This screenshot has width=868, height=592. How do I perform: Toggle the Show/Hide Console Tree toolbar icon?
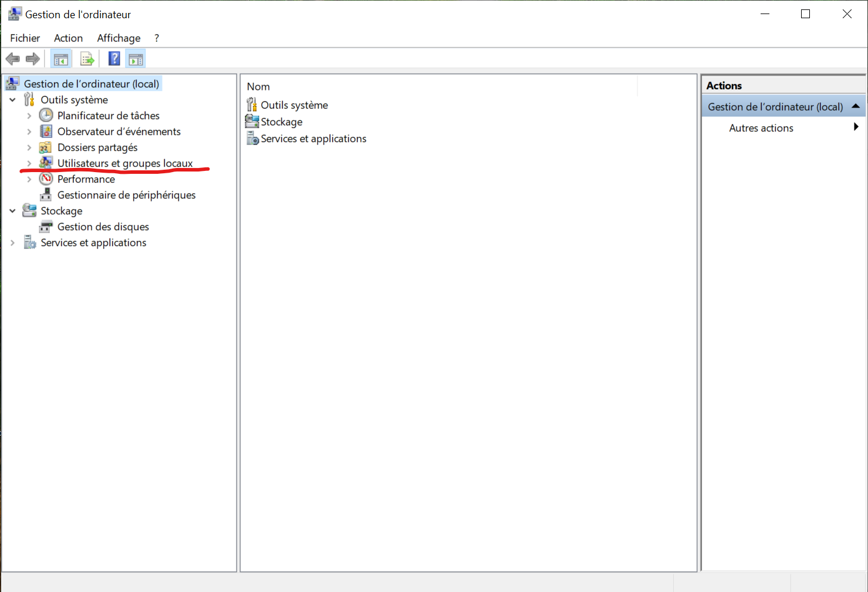coord(61,59)
